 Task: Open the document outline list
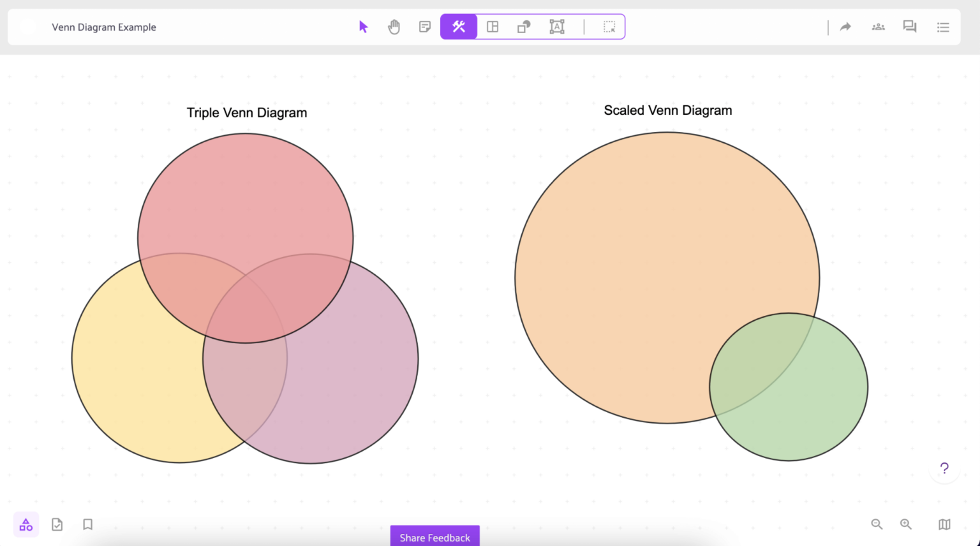click(x=942, y=26)
